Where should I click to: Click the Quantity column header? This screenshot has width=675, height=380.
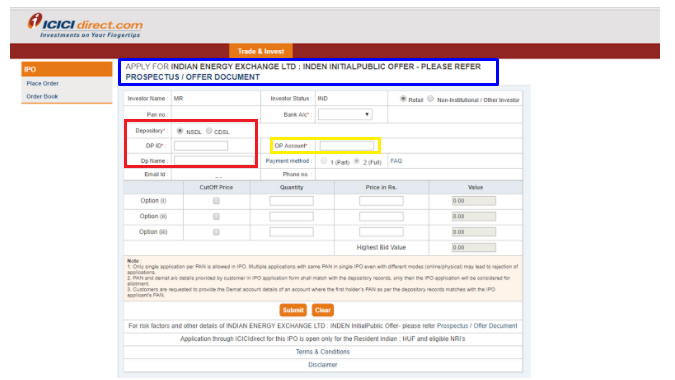[x=291, y=187]
